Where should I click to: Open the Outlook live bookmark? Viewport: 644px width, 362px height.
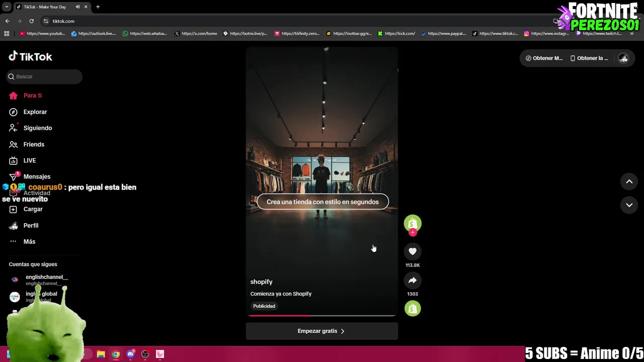pyautogui.click(x=94, y=34)
